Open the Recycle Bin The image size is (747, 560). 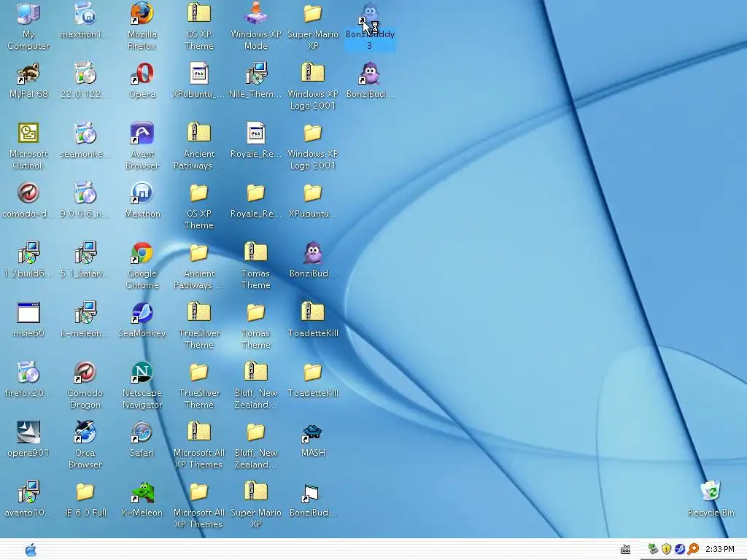pos(711,491)
